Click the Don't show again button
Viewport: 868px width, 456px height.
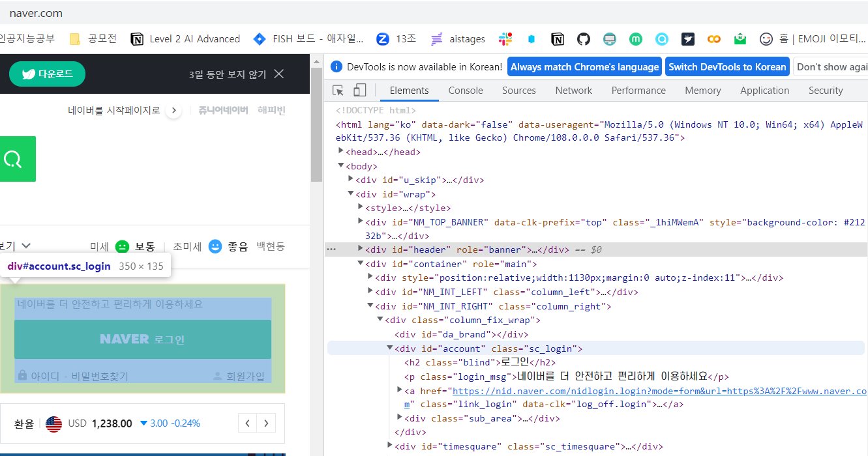coord(831,67)
